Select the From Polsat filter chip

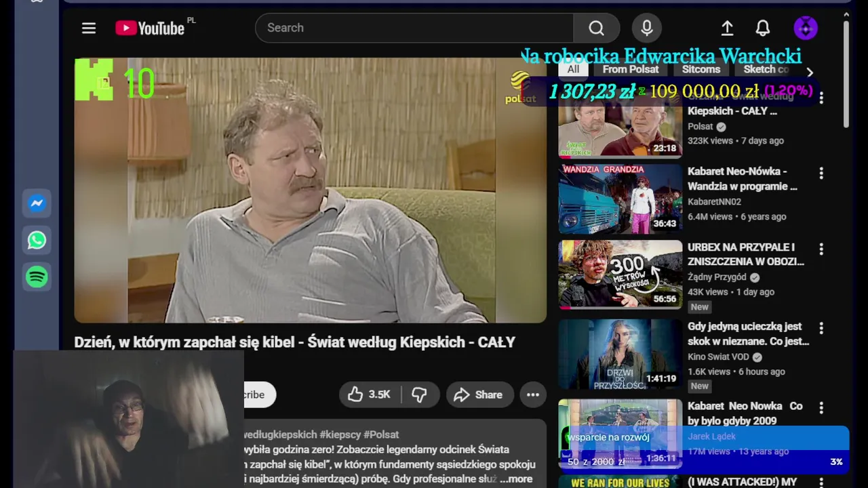[x=631, y=69]
